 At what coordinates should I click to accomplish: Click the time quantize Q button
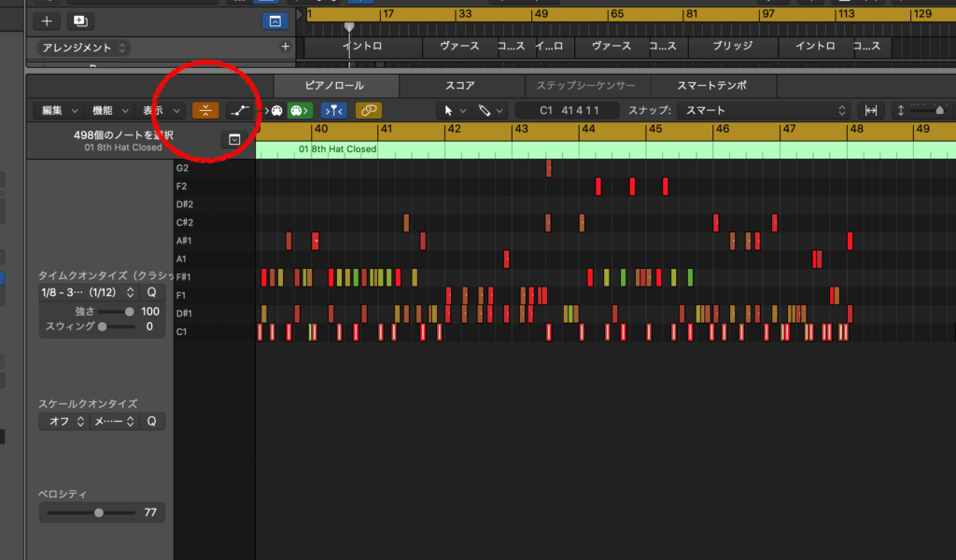152,292
